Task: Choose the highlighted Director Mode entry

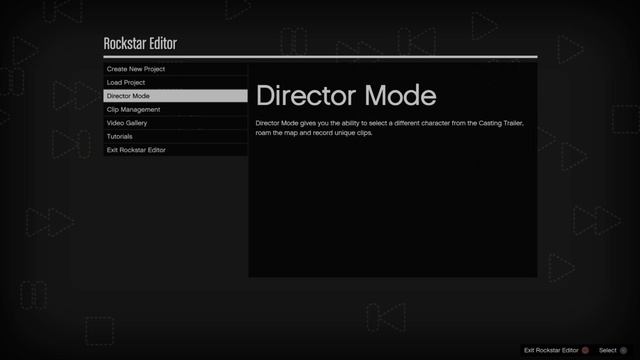Action: click(x=175, y=96)
